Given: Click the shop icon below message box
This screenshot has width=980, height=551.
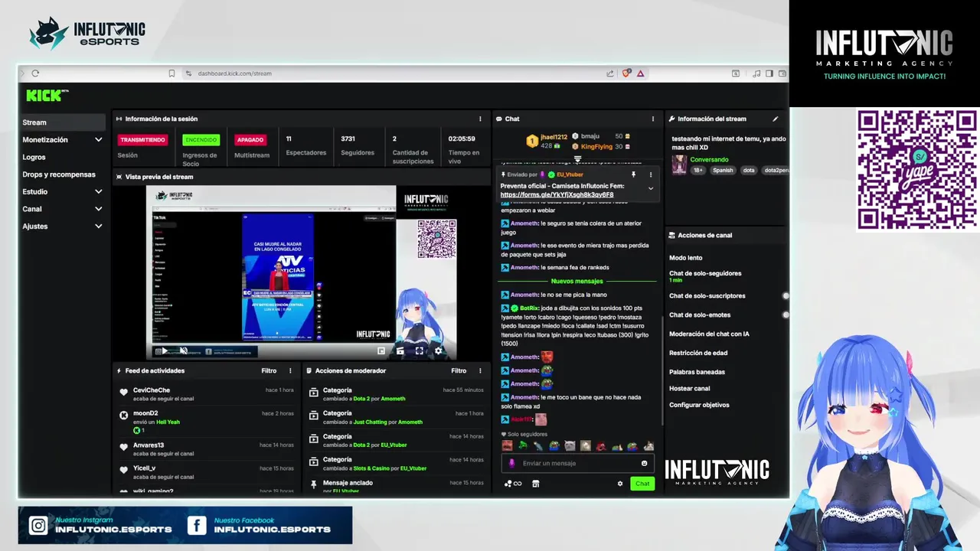Looking at the screenshot, I should point(535,484).
